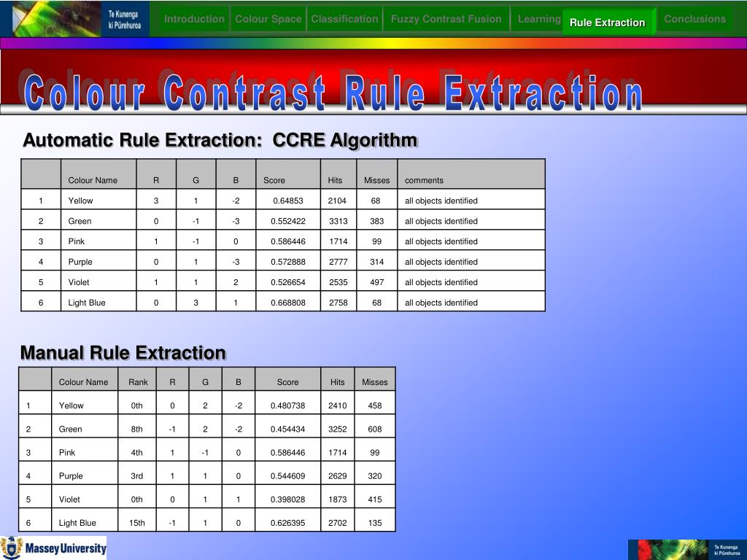
Task: Select the 'Automatic Rule Extraction: CCRE Algorithm' heading
Action: (220, 141)
